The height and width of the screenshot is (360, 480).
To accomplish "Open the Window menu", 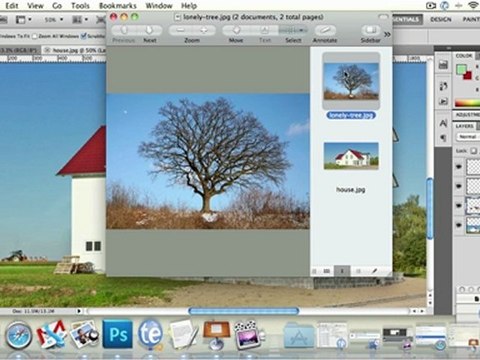I will (x=159, y=5).
